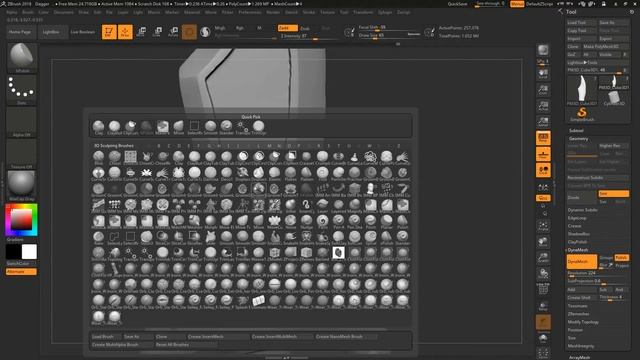Open the Alpha Off selector
This screenshot has width=640, height=360.
pyautogui.click(x=22, y=122)
